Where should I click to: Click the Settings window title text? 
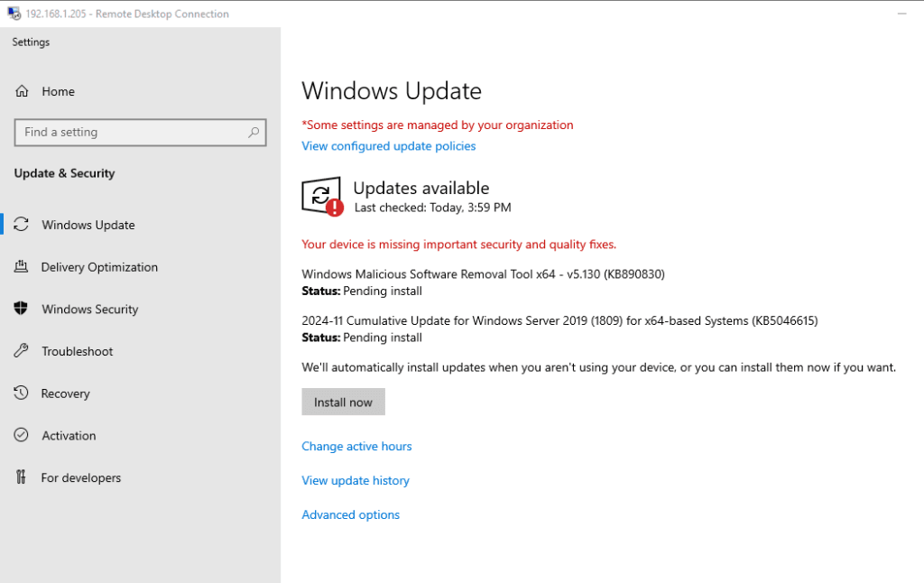pos(31,42)
